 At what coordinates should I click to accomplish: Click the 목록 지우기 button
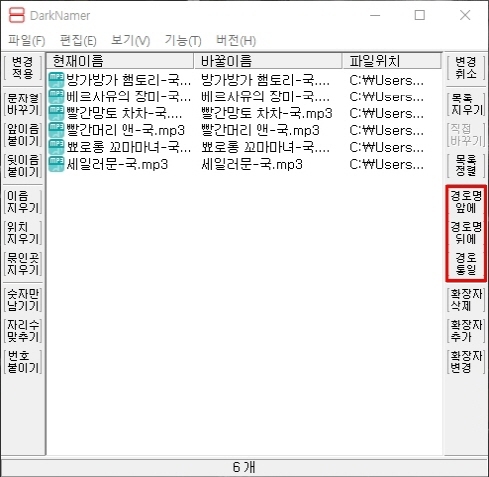coord(466,104)
